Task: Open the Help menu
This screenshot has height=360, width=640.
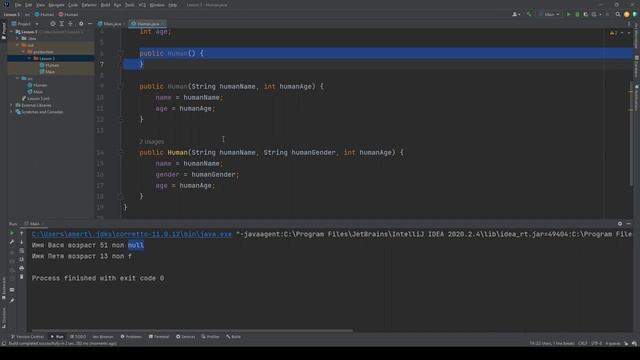Action: point(173,5)
